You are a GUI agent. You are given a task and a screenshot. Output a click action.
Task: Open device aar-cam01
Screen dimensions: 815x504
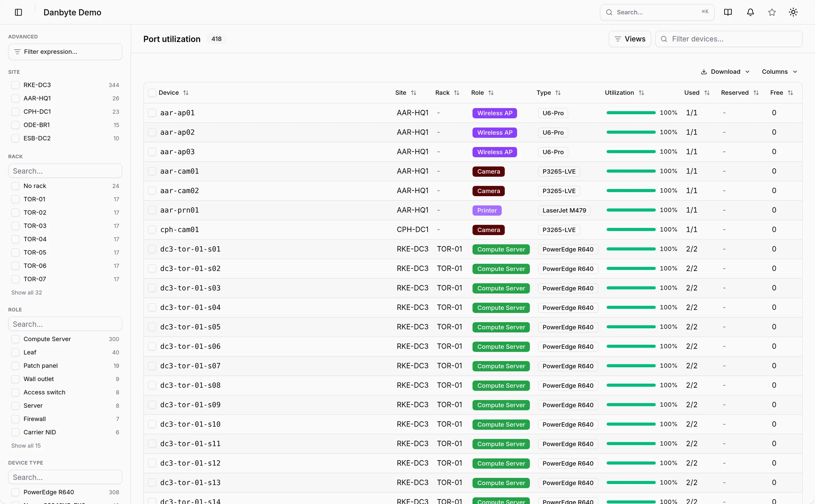(x=179, y=171)
